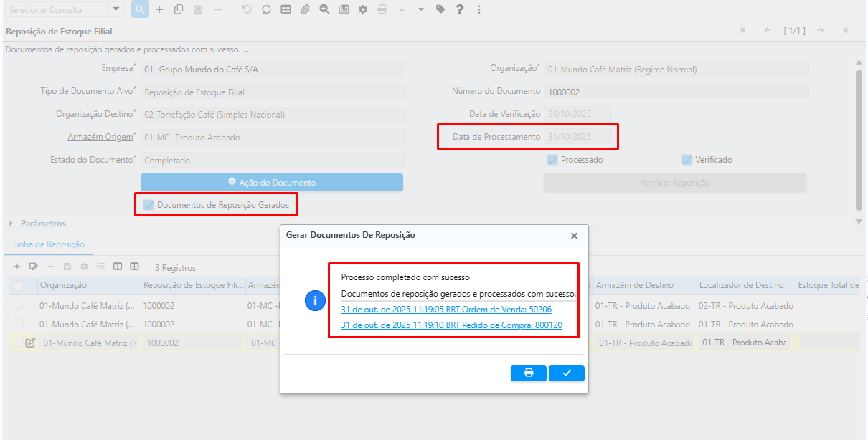868x440 pixels.
Task: Open the help question mark icon
Action: (x=459, y=9)
